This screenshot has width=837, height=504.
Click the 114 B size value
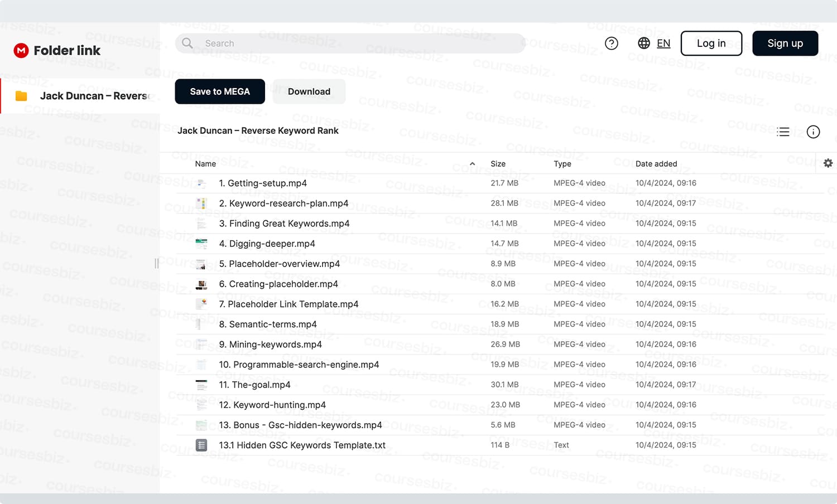coord(500,445)
